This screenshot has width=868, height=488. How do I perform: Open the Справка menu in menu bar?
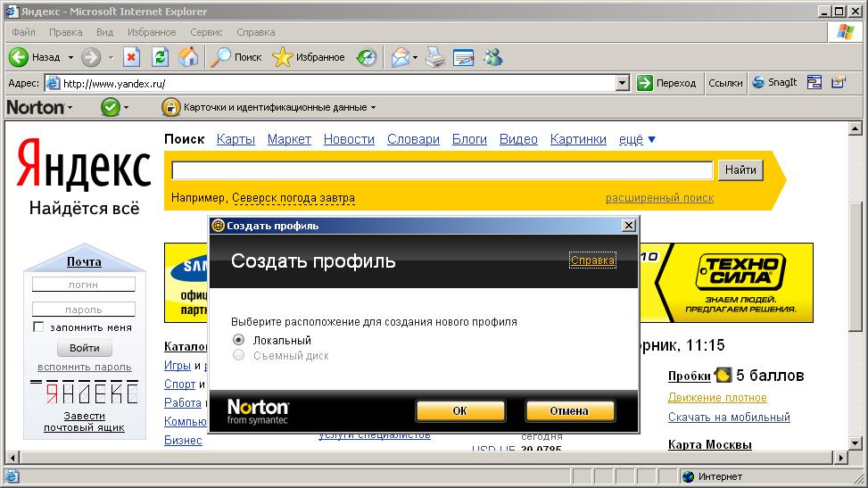[x=256, y=32]
